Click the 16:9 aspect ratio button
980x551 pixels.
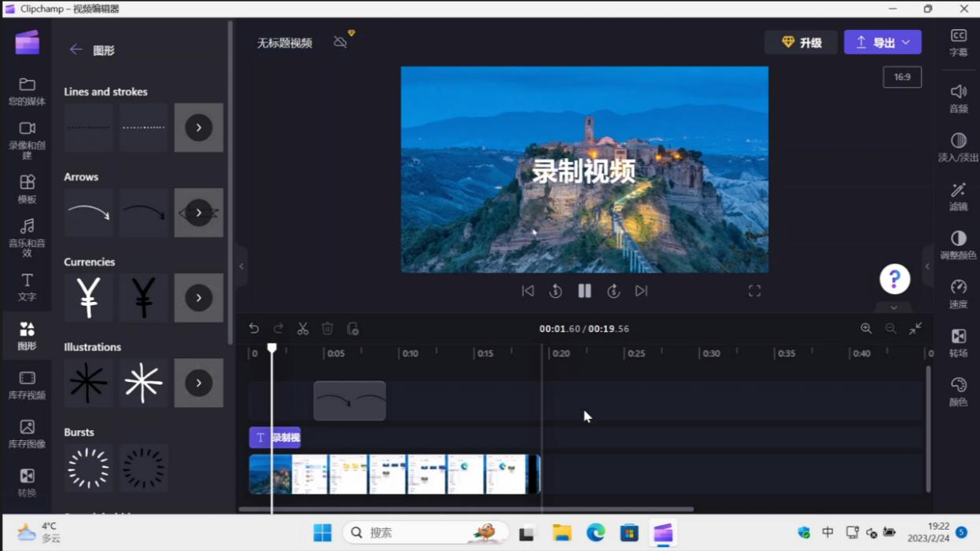click(902, 77)
